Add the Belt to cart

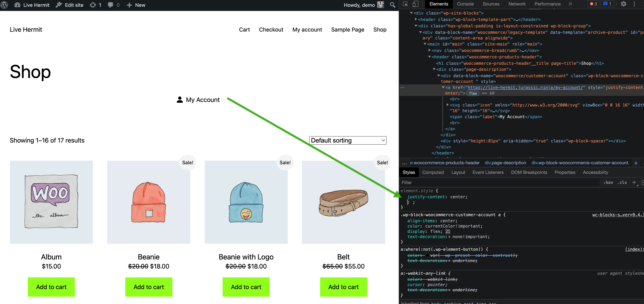coord(343,287)
